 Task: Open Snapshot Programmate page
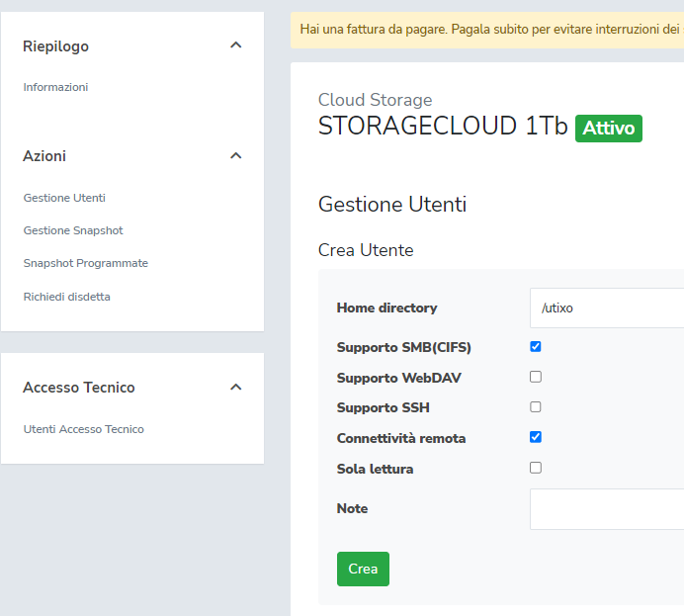coord(85,263)
